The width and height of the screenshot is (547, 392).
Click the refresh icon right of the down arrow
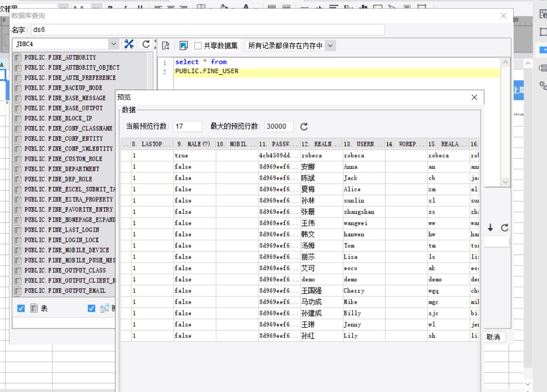(x=505, y=228)
